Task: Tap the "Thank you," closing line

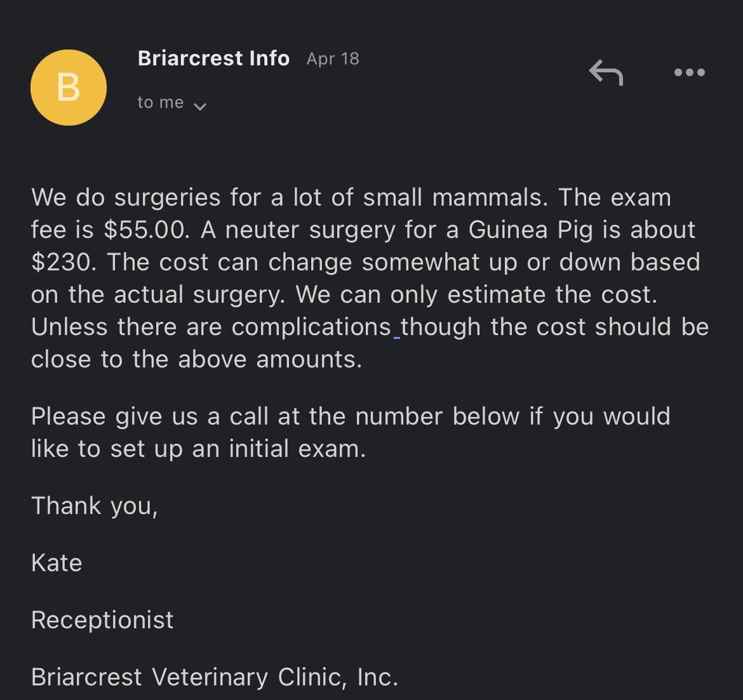Action: tap(94, 506)
